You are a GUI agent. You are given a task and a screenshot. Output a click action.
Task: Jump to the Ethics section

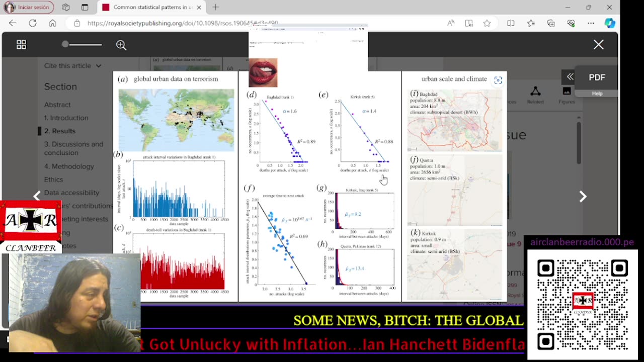click(53, 179)
